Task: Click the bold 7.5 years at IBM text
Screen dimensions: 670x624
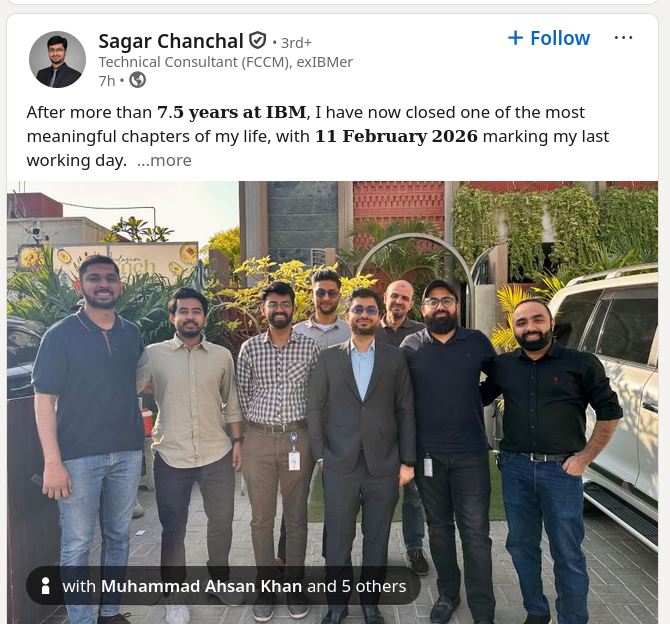Action: tap(232, 112)
